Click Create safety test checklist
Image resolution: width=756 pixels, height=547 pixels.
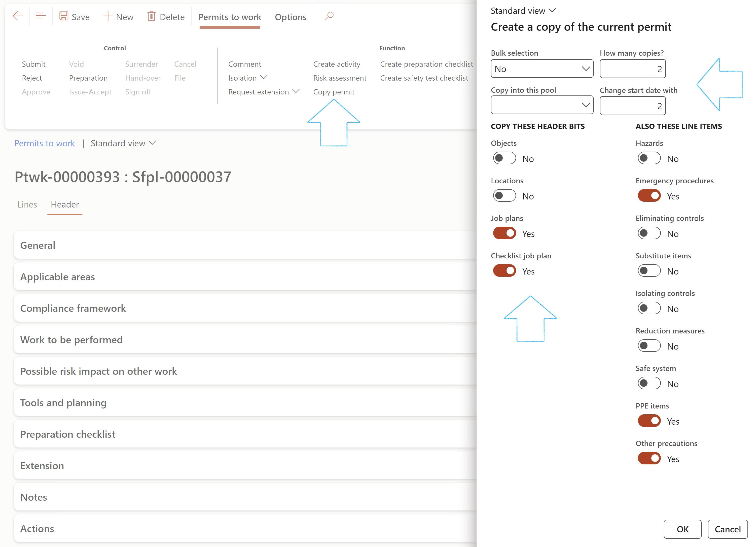point(424,78)
